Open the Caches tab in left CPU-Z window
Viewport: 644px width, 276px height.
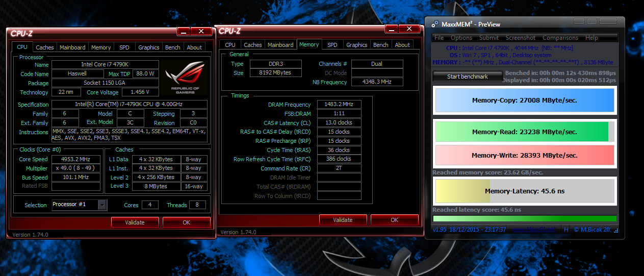pyautogui.click(x=45, y=47)
